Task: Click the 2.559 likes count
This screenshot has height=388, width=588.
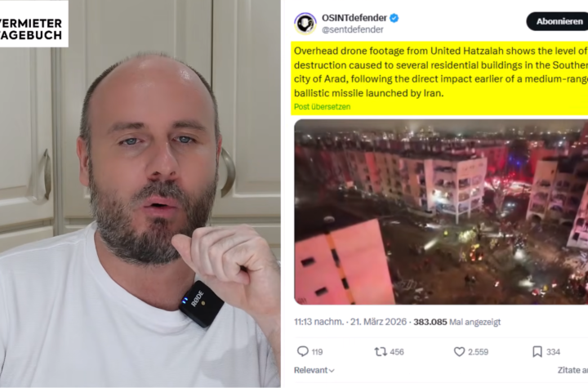Action: (x=478, y=352)
